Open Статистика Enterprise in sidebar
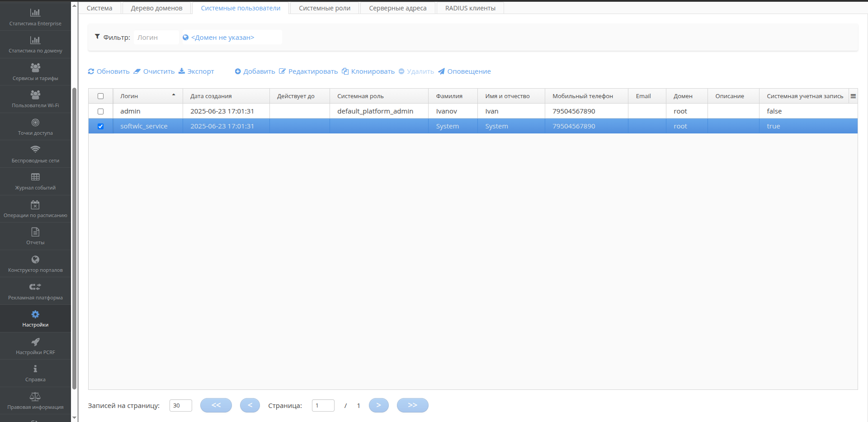This screenshot has width=868, height=422. click(x=35, y=17)
